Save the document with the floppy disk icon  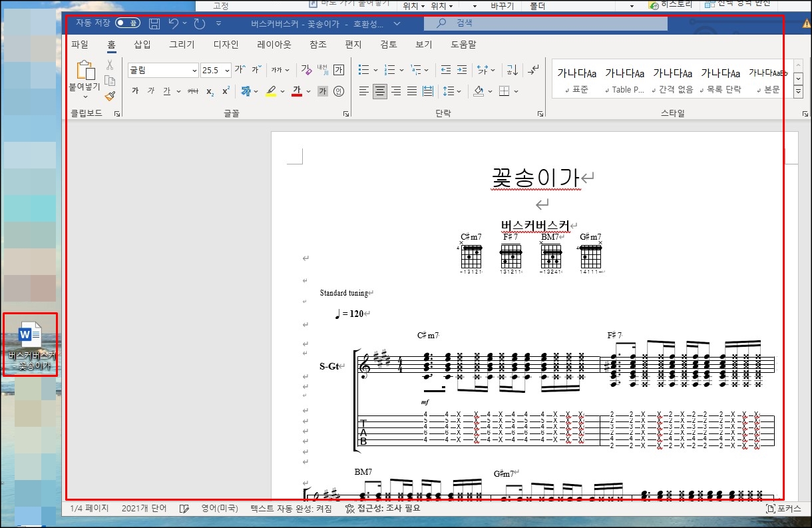point(154,24)
